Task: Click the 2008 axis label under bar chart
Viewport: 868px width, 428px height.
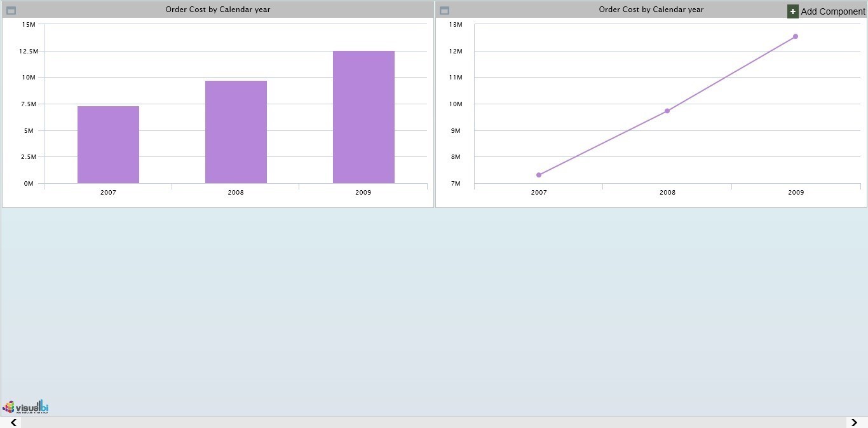Action: [236, 192]
